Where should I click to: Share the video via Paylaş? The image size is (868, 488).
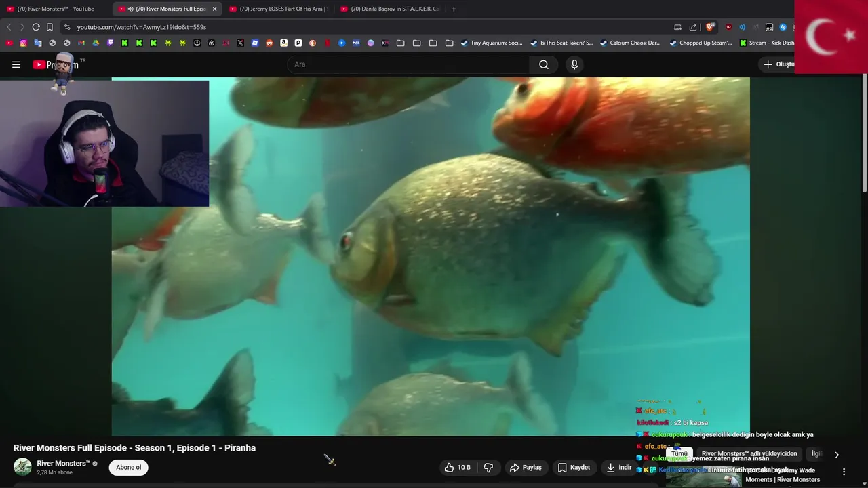pyautogui.click(x=526, y=467)
